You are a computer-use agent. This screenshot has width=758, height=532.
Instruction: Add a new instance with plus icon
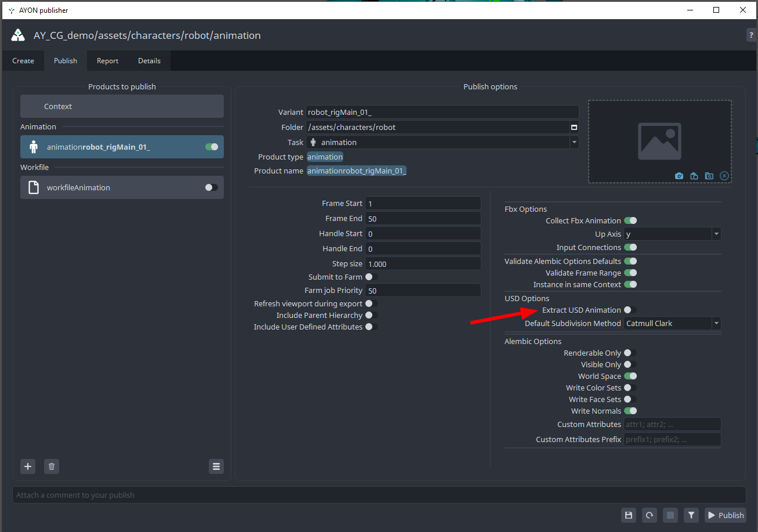tap(28, 466)
